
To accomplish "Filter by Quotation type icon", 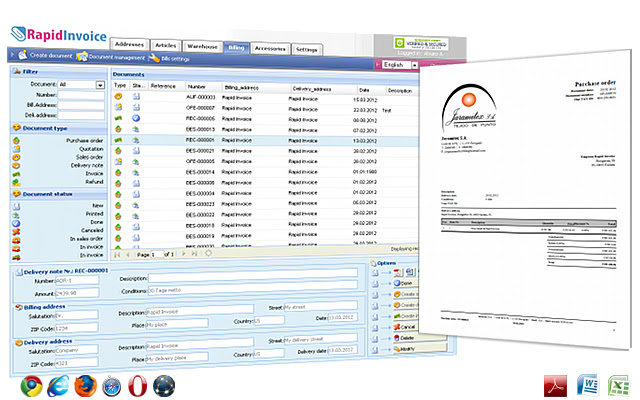I will tap(16, 149).
